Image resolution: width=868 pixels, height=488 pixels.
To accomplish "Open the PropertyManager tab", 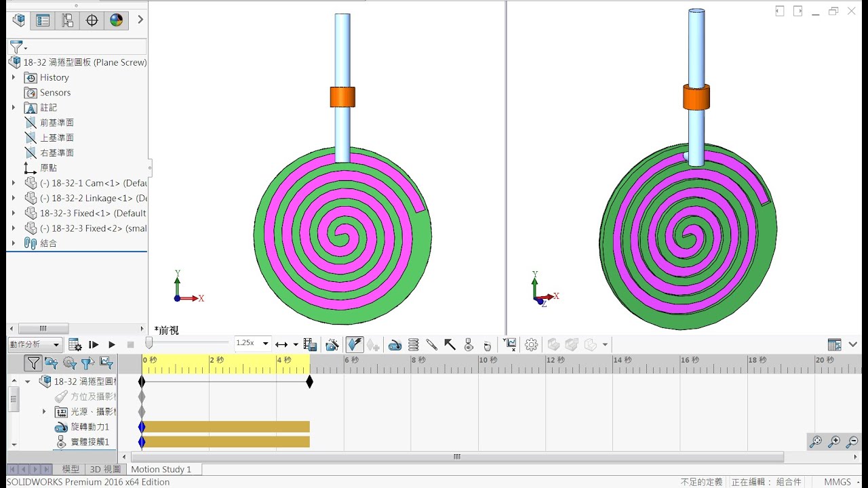I will click(x=43, y=20).
